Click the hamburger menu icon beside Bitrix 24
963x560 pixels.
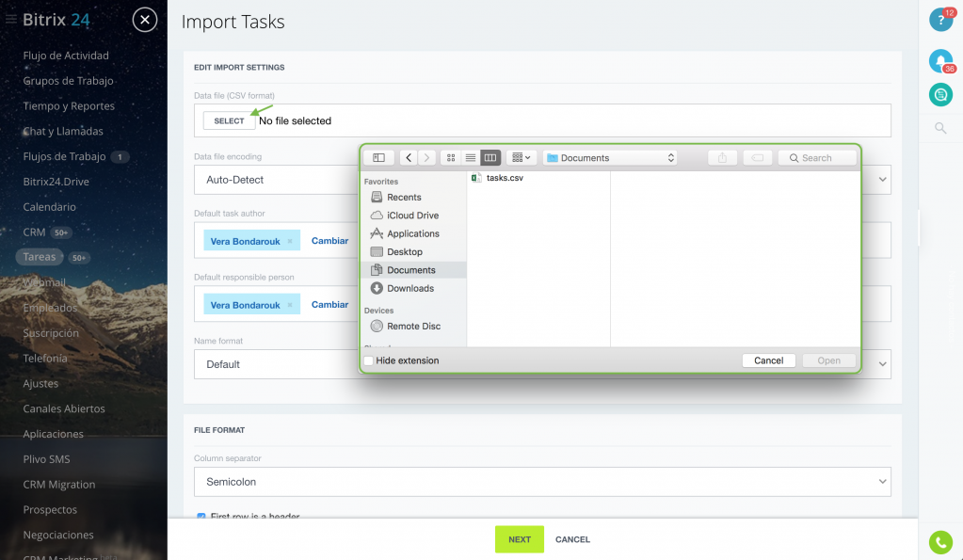(10, 20)
